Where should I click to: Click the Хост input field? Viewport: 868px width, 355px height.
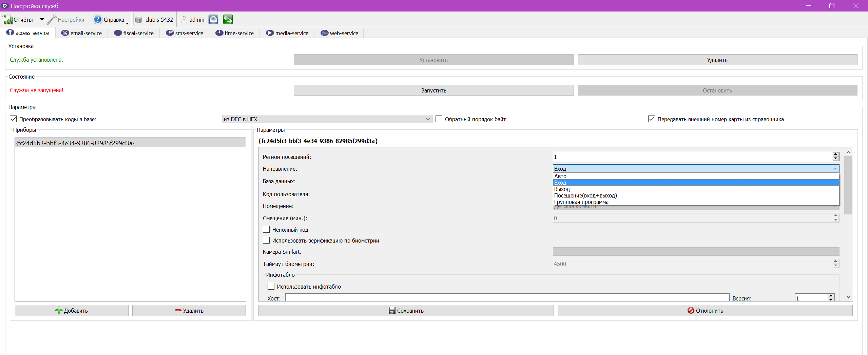pyautogui.click(x=507, y=298)
